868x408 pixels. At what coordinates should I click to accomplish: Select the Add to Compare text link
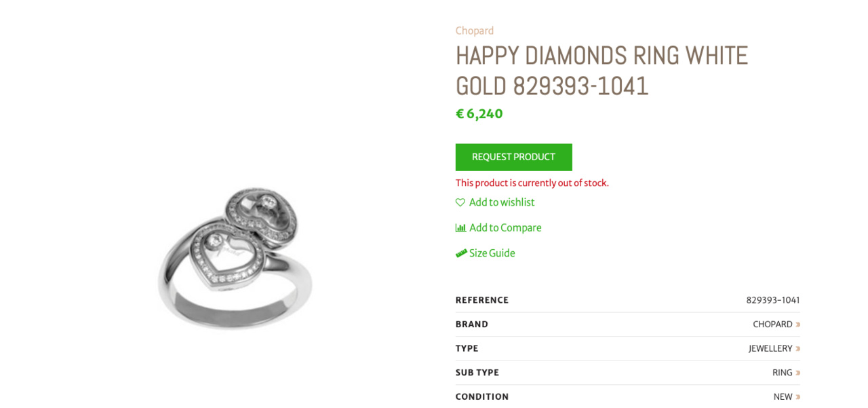coord(505,228)
